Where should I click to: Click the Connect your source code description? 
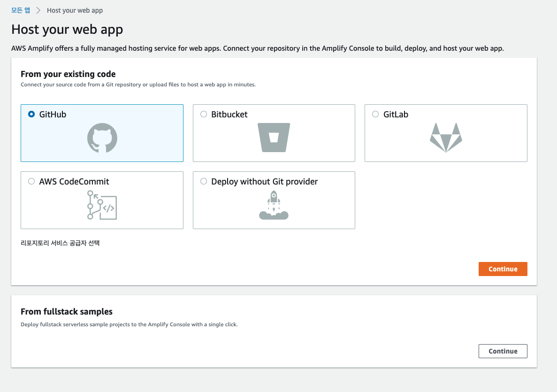138,85
